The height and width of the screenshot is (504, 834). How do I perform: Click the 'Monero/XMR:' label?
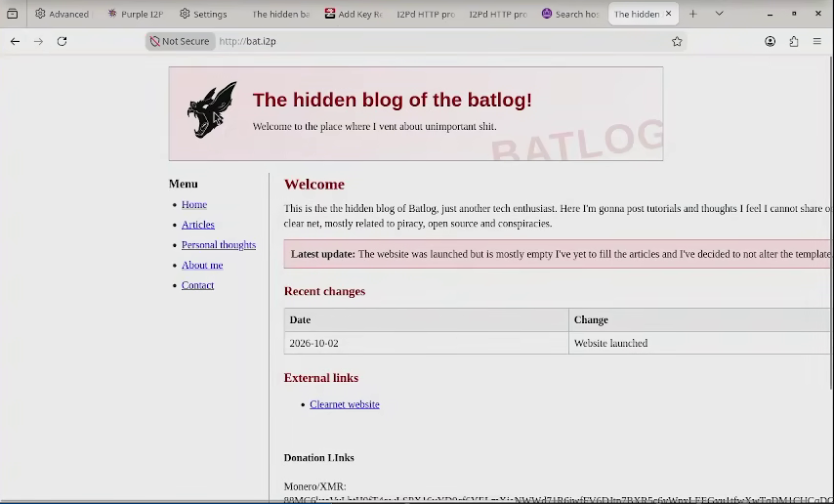pyautogui.click(x=314, y=486)
